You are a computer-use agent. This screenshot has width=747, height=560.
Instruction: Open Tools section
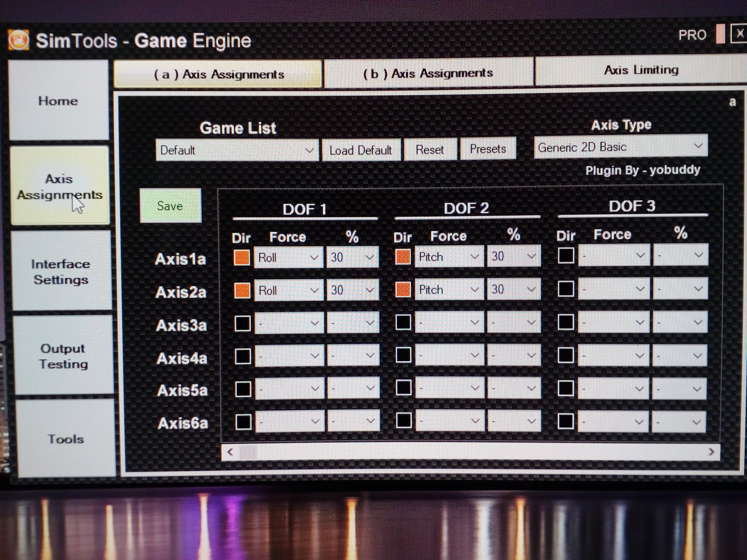(x=65, y=439)
